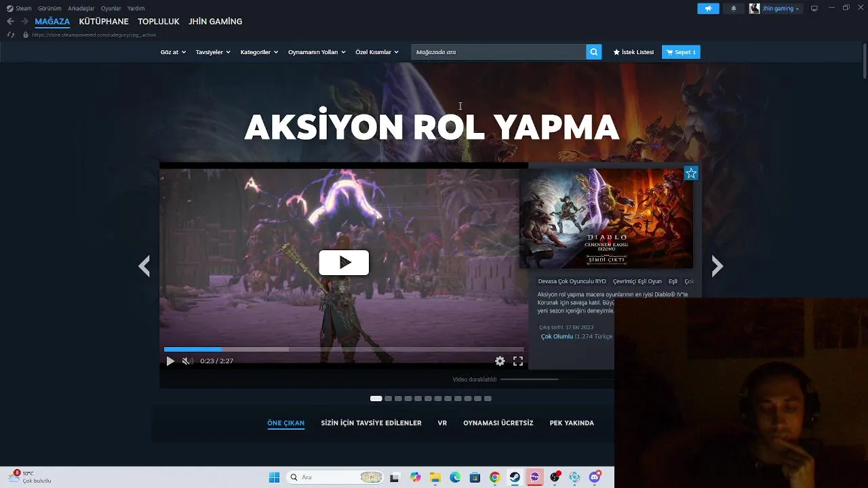Open the announcements megaphone button
Image resolution: width=868 pixels, height=488 pixels.
point(708,8)
